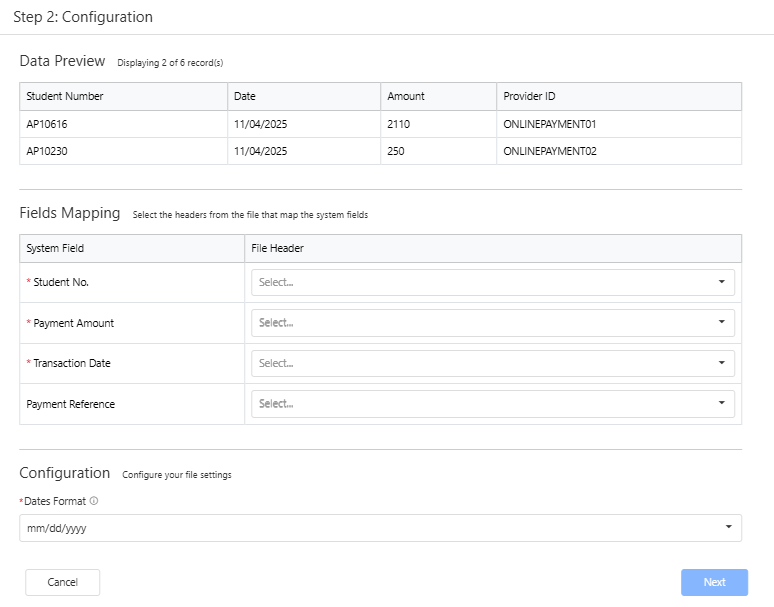774x607 pixels.
Task: Click the amount cell showing 2110
Action: 398,124
